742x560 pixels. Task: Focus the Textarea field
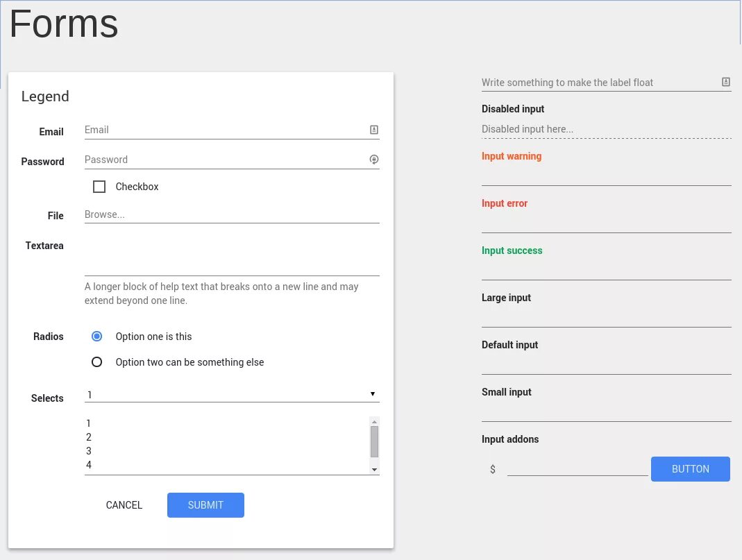[x=232, y=257]
